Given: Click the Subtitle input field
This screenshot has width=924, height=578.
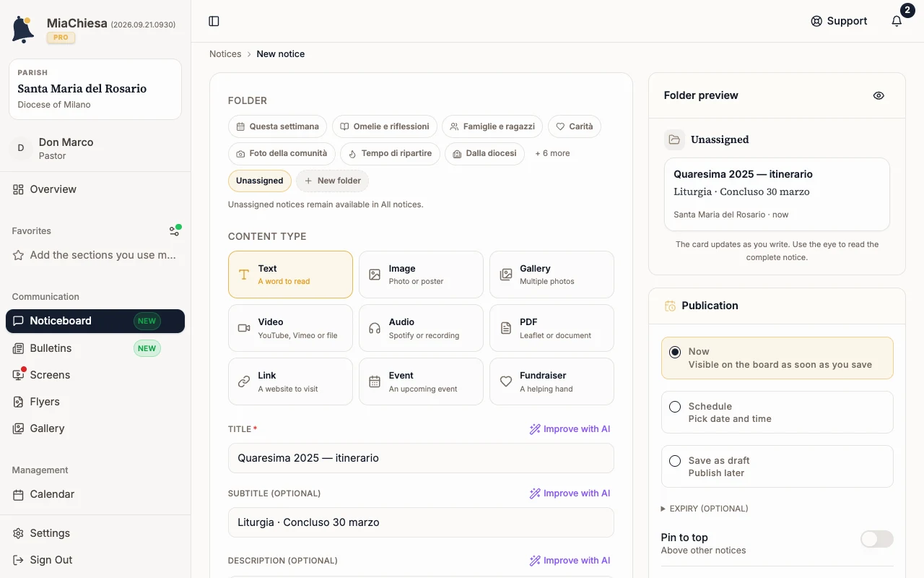Looking at the screenshot, I should pos(421,522).
